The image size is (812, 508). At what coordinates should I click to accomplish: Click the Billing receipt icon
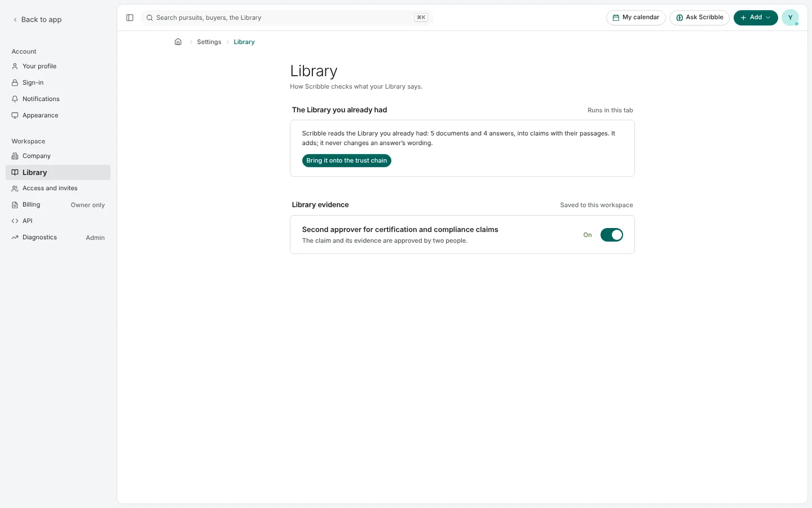coord(15,205)
